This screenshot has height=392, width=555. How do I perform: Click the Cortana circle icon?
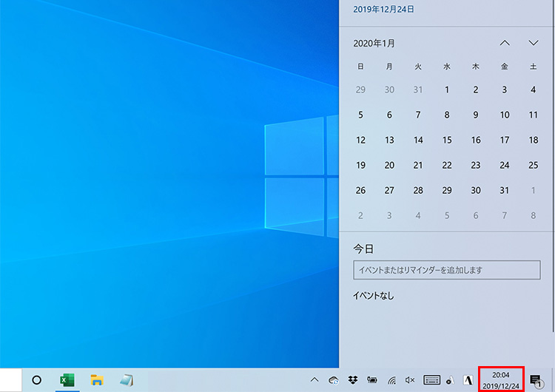pyautogui.click(x=36, y=380)
